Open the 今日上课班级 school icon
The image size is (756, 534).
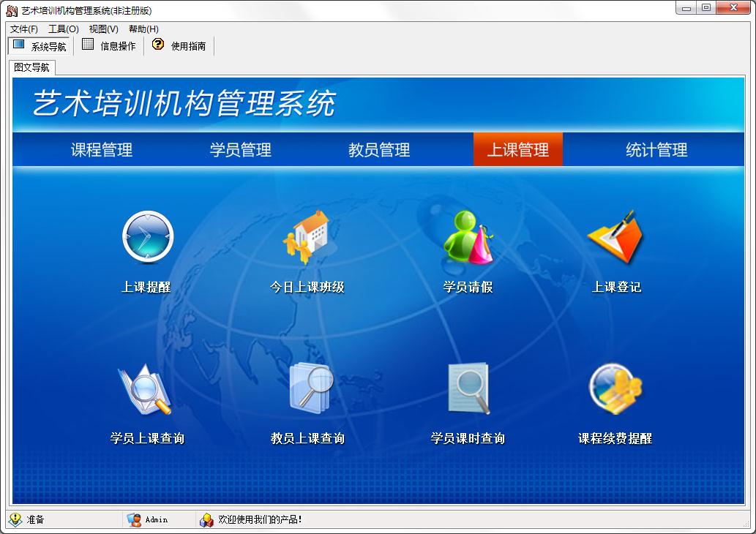tap(307, 236)
